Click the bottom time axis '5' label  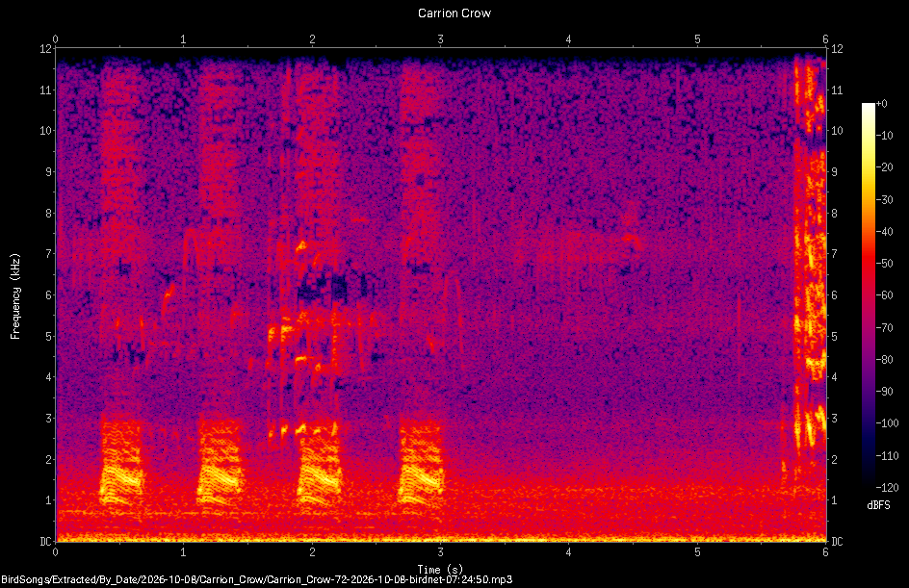(697, 552)
